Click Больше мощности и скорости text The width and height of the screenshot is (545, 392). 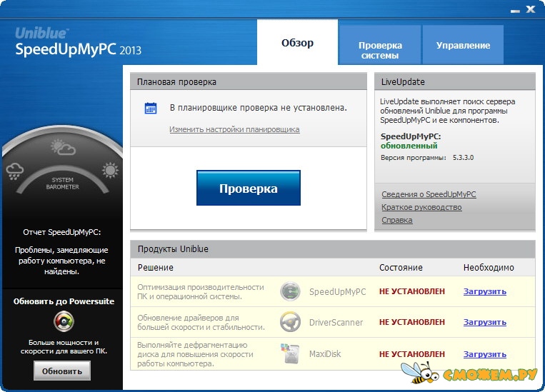tap(64, 347)
